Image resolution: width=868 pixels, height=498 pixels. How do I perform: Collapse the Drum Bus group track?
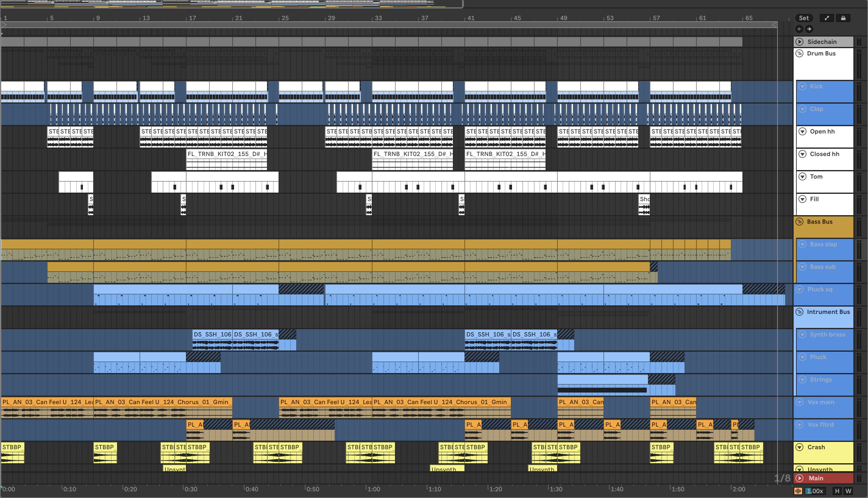(x=799, y=53)
